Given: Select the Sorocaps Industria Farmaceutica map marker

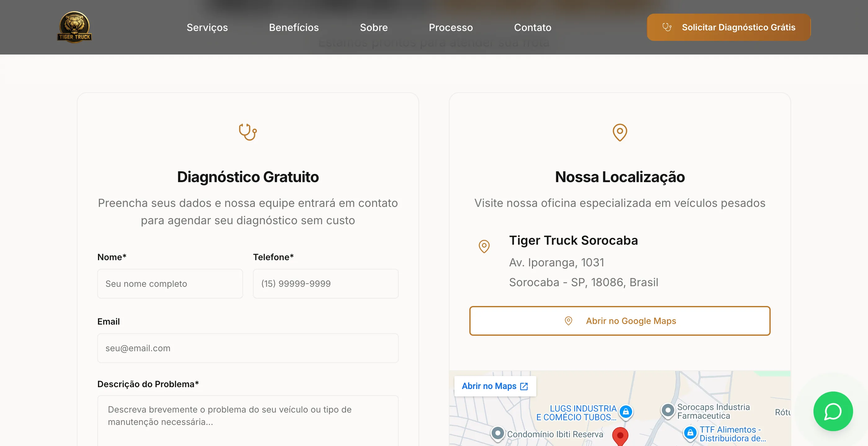Looking at the screenshot, I should coord(668,411).
